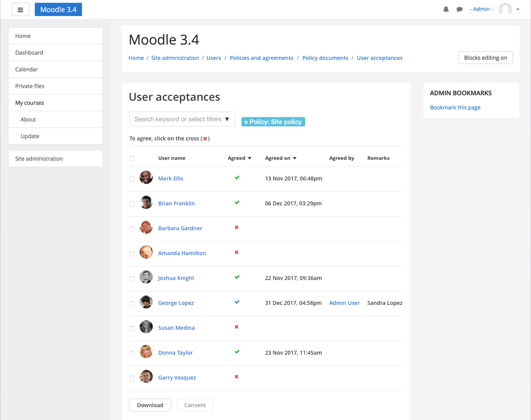This screenshot has width=531, height=420.
Task: Go to Site administration breadcrumb
Action: click(x=175, y=58)
